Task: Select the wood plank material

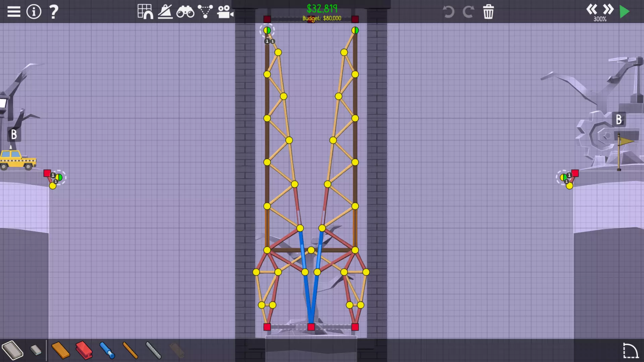Action: coord(61,350)
